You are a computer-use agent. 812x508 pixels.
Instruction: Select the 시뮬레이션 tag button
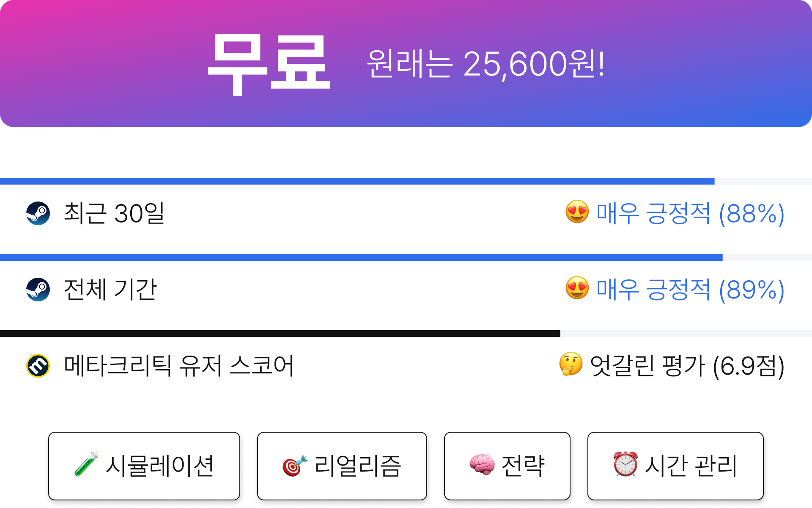click(144, 466)
